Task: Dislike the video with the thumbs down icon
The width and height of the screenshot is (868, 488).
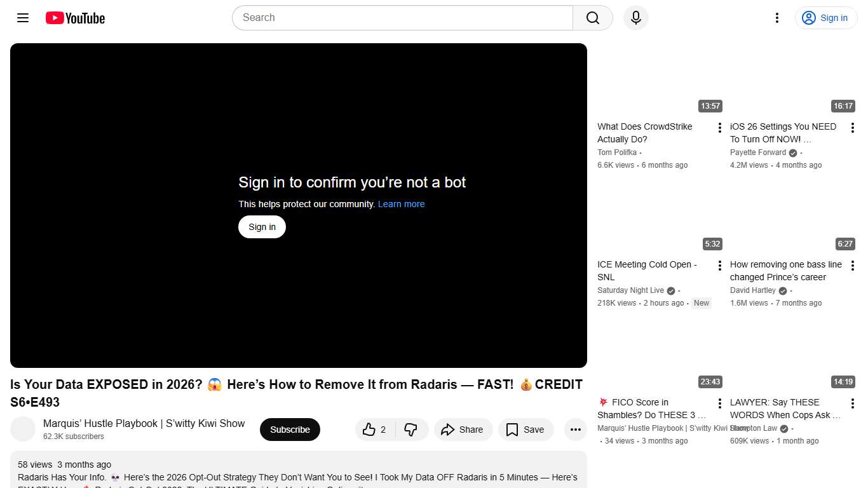Action: (x=411, y=430)
